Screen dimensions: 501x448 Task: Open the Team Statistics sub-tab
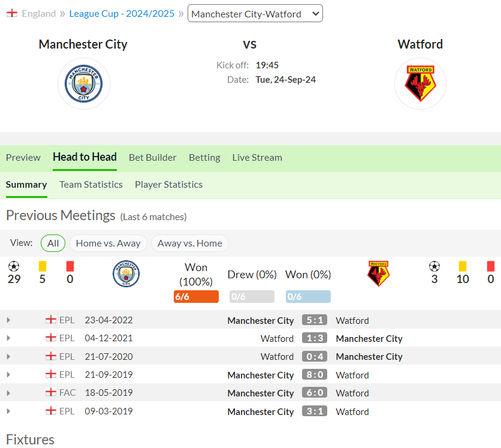(x=90, y=185)
